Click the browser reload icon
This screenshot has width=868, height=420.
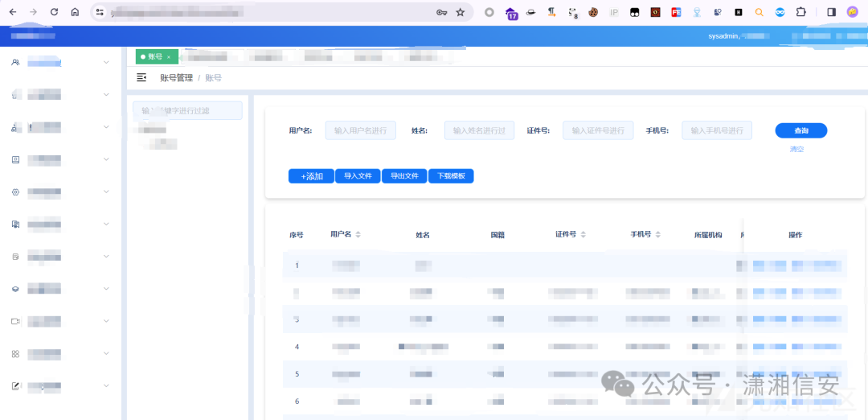click(x=54, y=12)
